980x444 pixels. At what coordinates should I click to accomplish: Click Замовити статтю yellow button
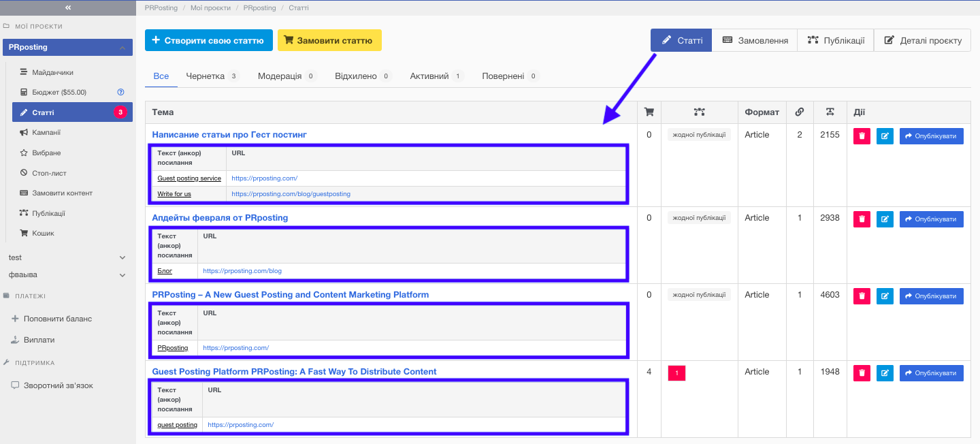329,40
